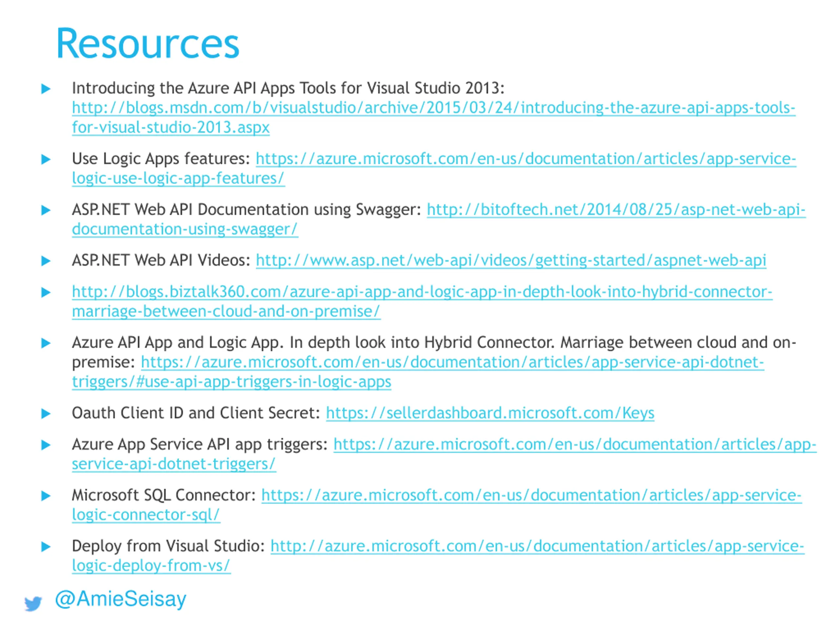Click the @AmieSeisay Twitter handle

coord(121,599)
